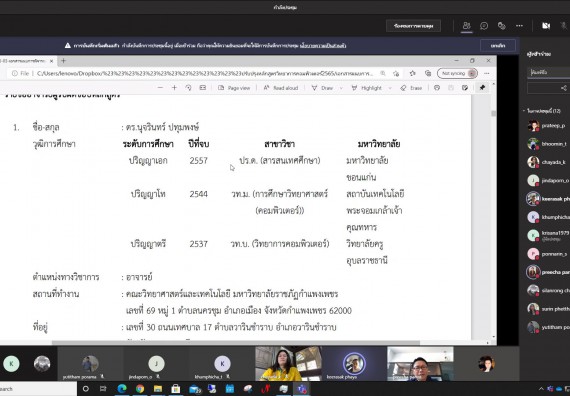Click the PDF horizontal scrollbar
570x396 pixels.
pos(236,343)
